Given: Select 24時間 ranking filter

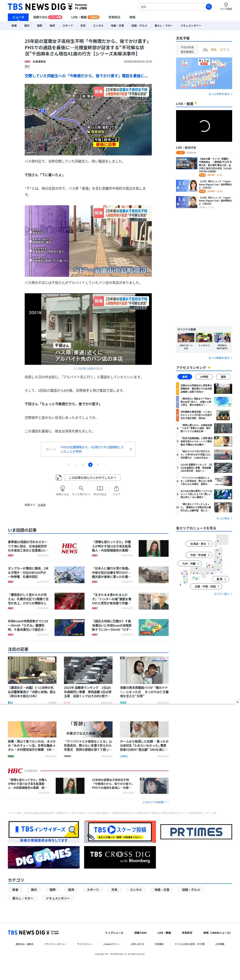Looking at the screenshot, I should (x=204, y=377).
